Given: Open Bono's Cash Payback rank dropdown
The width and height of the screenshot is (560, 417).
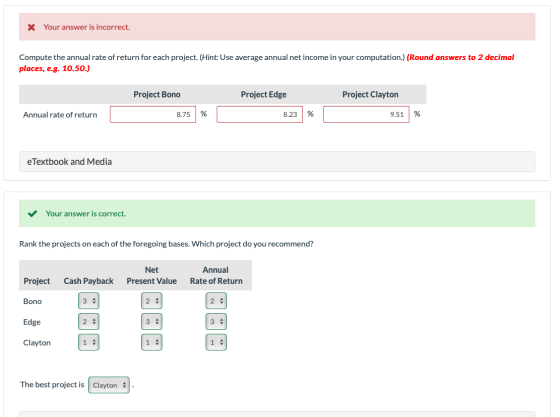Looking at the screenshot, I should [x=89, y=301].
